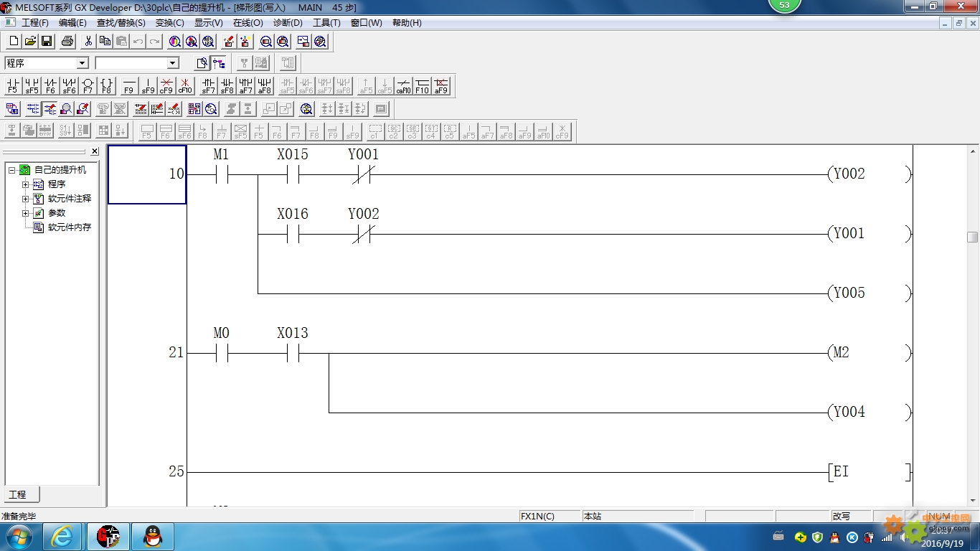Click the Cut scissors icon
980x551 pixels.
pyautogui.click(x=88, y=42)
